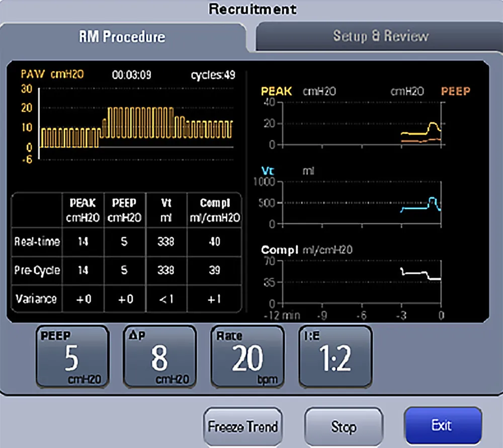Switch to the RM Procedure tab
The image size is (503, 448).
point(122,37)
